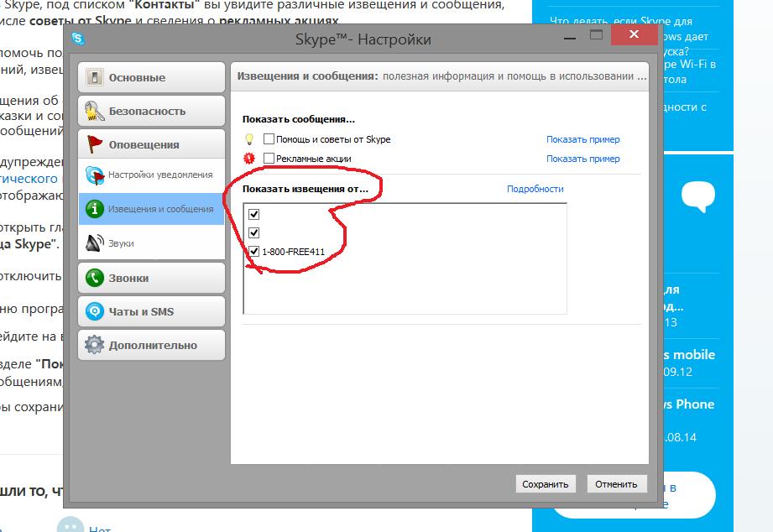Uncheck the second unlabeled notification checkbox
The image size is (773, 532).
click(253, 232)
